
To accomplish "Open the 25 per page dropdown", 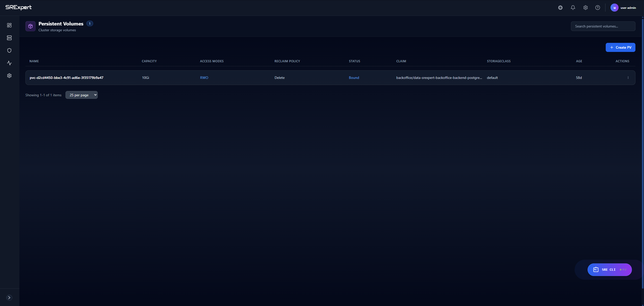I will point(81,95).
